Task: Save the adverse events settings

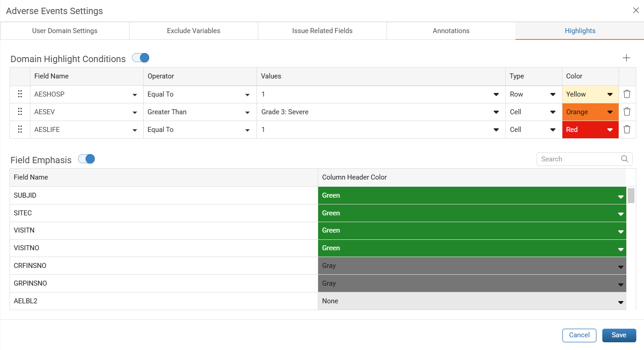Action: point(619,335)
